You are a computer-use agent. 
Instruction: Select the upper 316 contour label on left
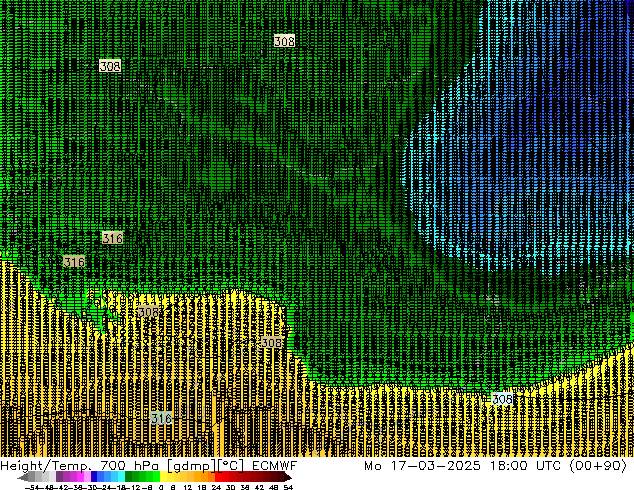pyautogui.click(x=113, y=238)
